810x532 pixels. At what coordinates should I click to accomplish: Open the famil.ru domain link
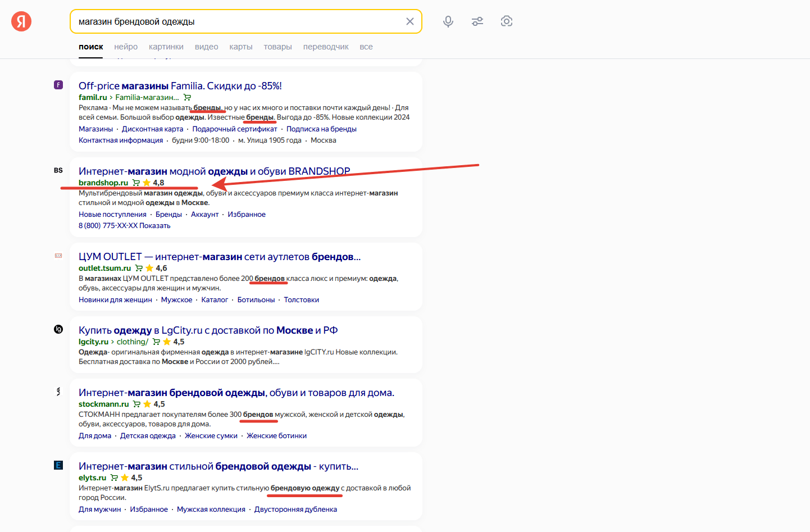93,97
